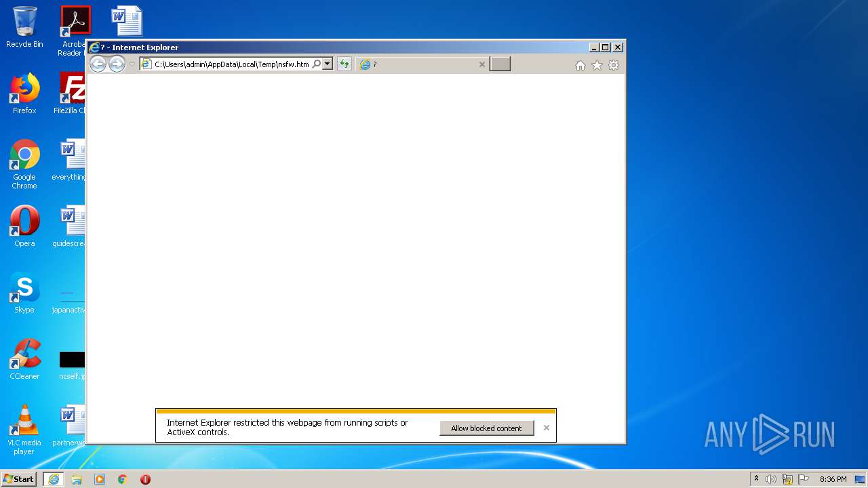
Task: Click the 8:36 PM clock
Action: 833,479
